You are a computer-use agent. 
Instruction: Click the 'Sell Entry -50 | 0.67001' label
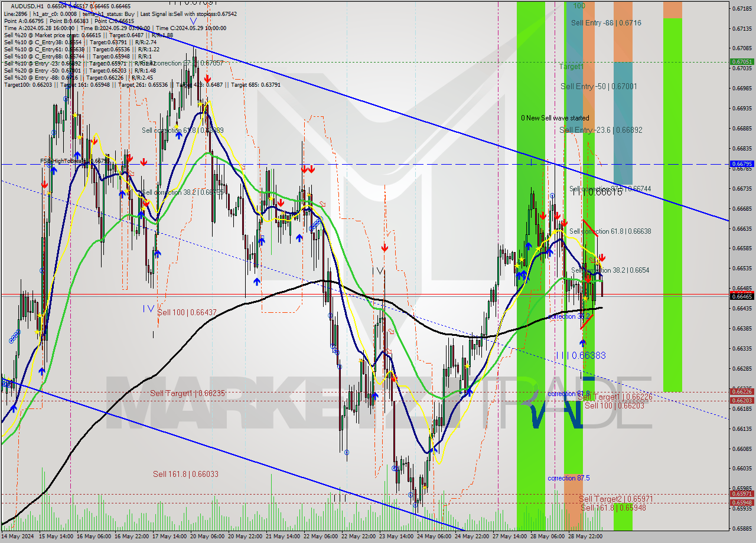(598, 86)
